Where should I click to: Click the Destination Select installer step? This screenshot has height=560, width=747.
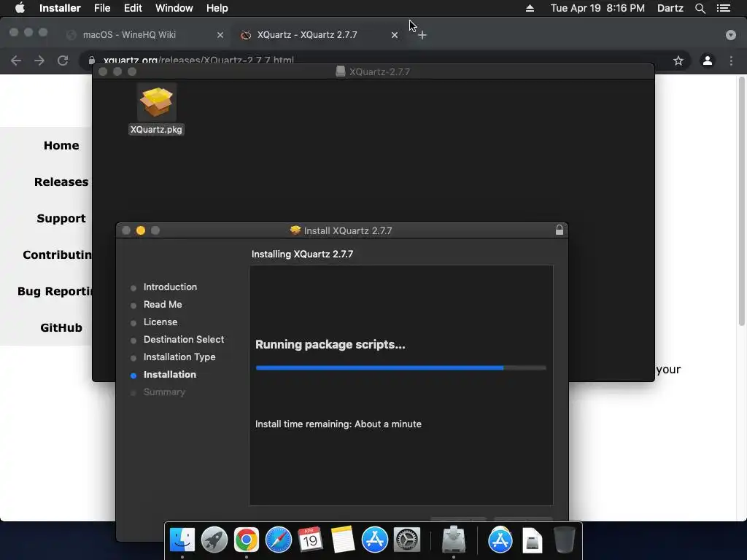[x=183, y=340]
